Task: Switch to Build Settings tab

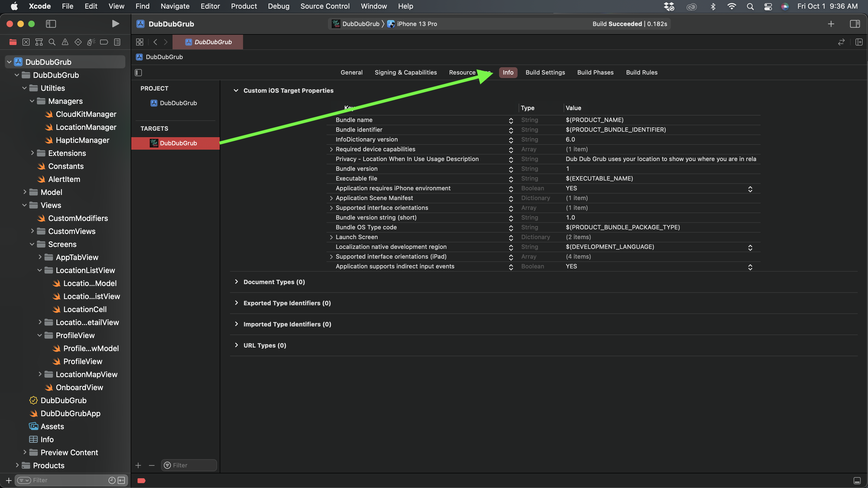Action: (545, 72)
